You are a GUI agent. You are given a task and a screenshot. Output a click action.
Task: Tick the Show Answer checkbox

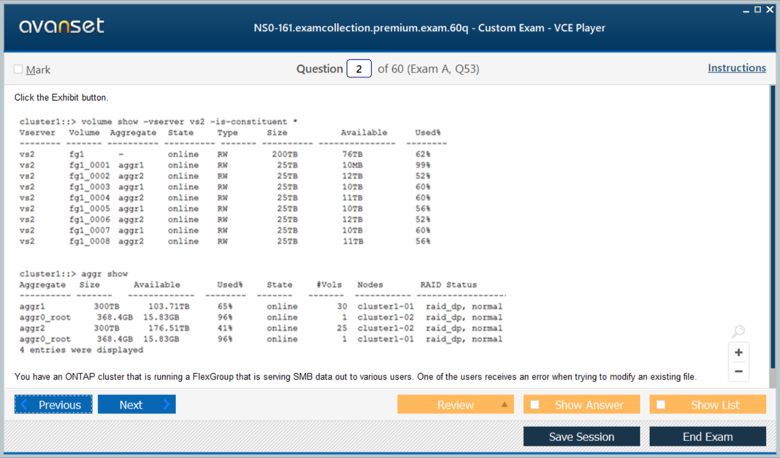(x=535, y=404)
